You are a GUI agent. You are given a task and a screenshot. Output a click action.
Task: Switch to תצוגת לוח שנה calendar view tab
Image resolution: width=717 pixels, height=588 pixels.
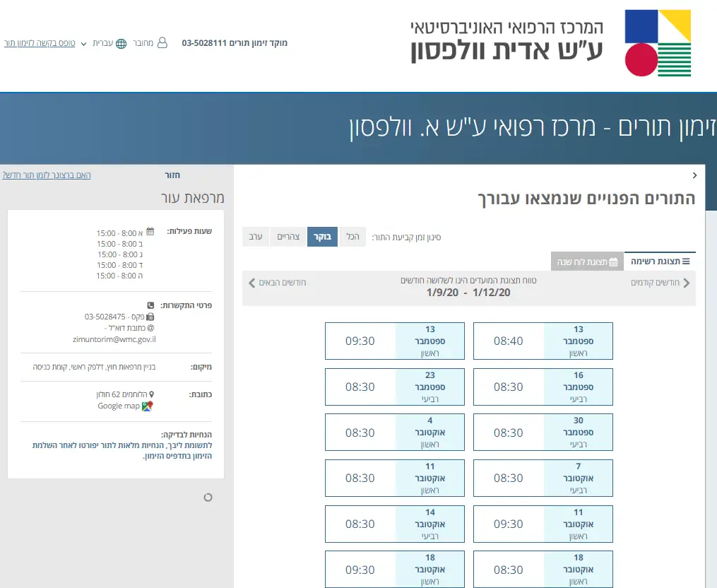586,262
